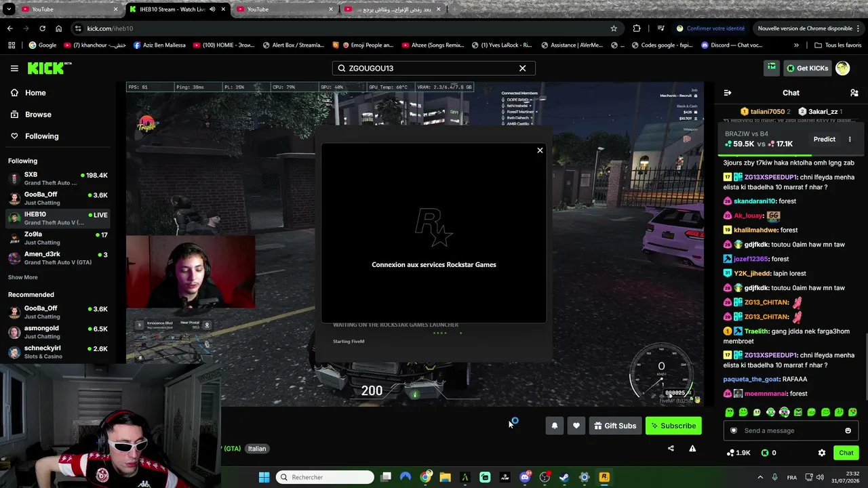
Task: Select the IHEB10 Stream tab
Action: (x=178, y=9)
